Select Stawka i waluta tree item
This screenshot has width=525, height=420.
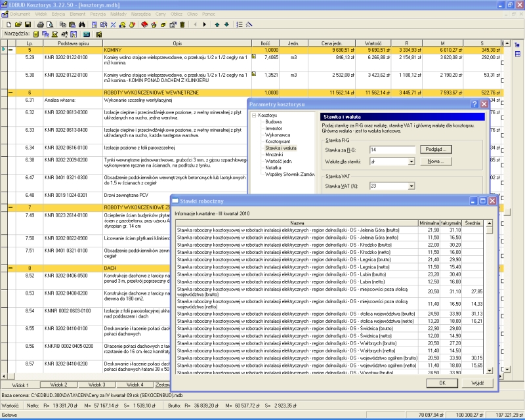[x=281, y=148]
